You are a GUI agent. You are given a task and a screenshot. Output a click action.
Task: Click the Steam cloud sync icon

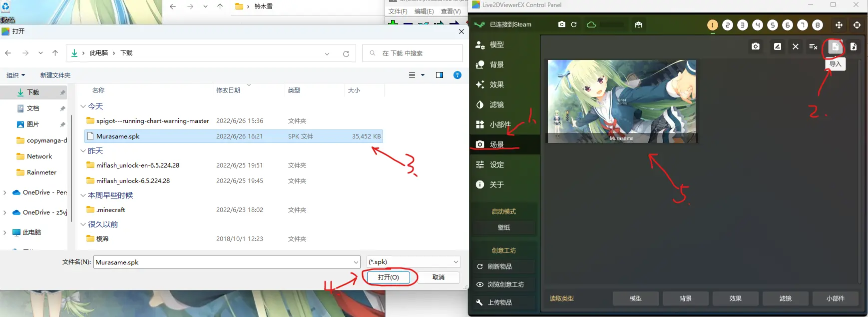point(591,24)
